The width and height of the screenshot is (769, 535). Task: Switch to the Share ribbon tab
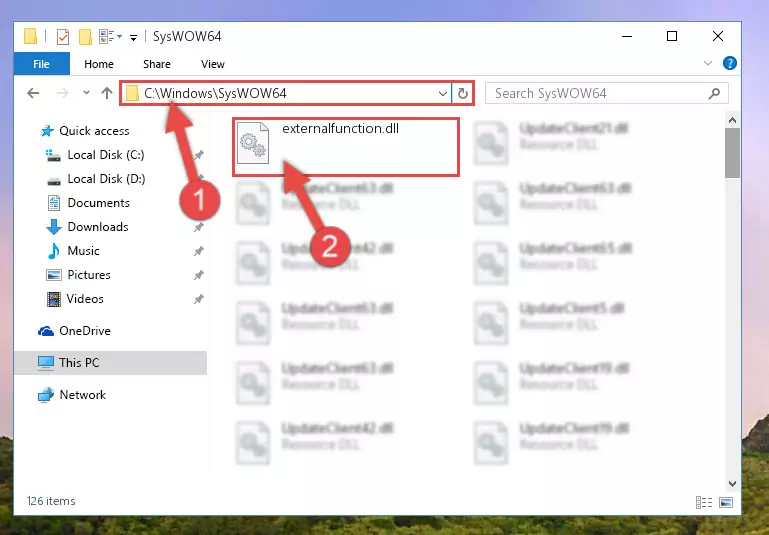pos(156,64)
